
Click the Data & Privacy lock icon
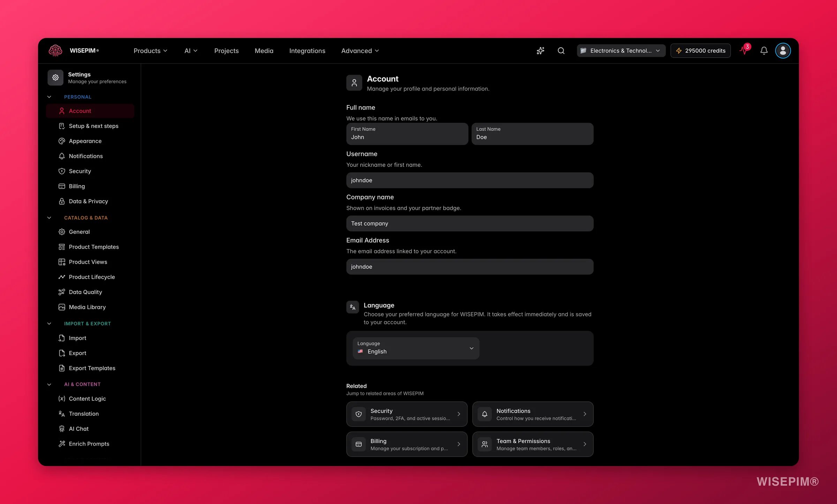(62, 201)
